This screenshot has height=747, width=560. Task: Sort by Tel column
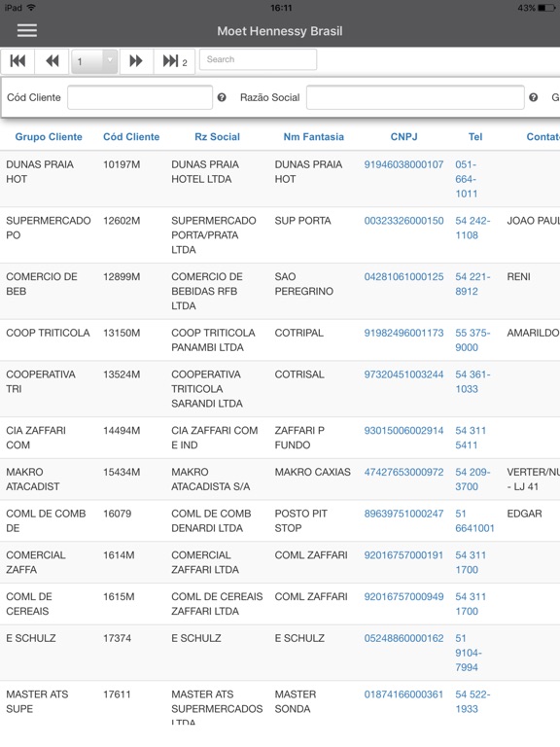coord(475,137)
